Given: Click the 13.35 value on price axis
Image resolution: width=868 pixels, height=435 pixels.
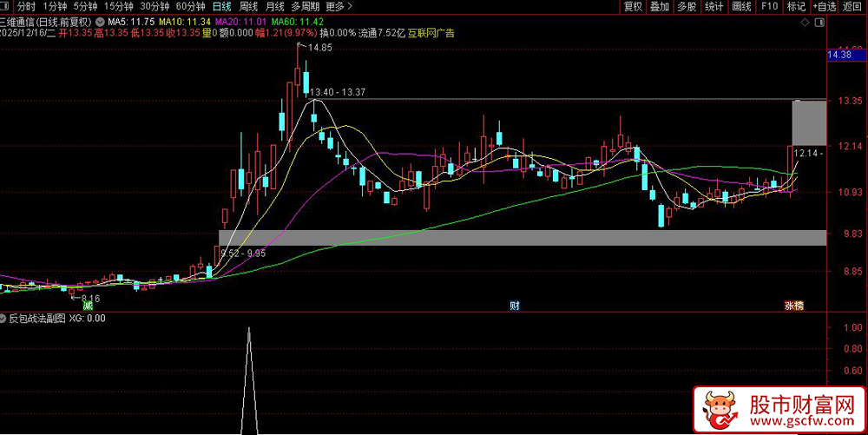Looking at the screenshot, I should pyautogui.click(x=850, y=102).
